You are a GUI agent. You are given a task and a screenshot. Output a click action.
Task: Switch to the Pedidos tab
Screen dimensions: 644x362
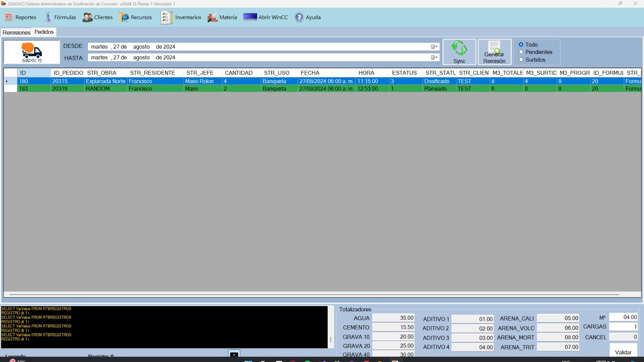[44, 32]
